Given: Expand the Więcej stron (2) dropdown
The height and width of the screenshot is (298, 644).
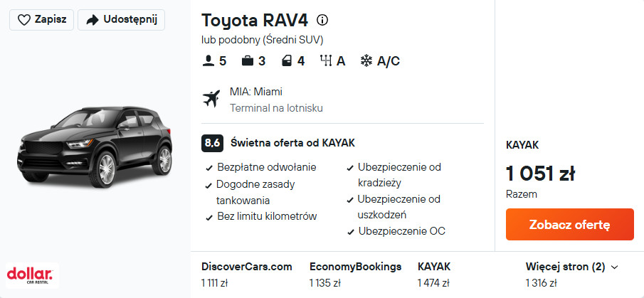Looking at the screenshot, I should (x=571, y=267).
